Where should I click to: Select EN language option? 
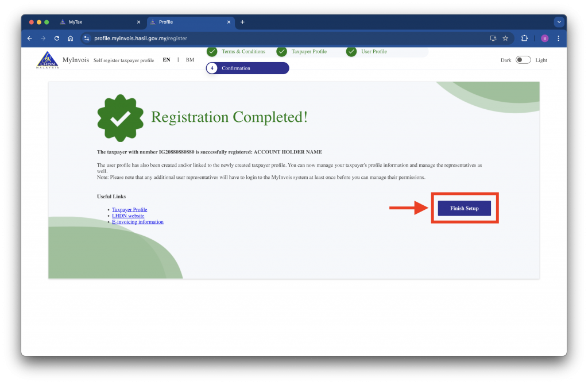[x=167, y=60]
